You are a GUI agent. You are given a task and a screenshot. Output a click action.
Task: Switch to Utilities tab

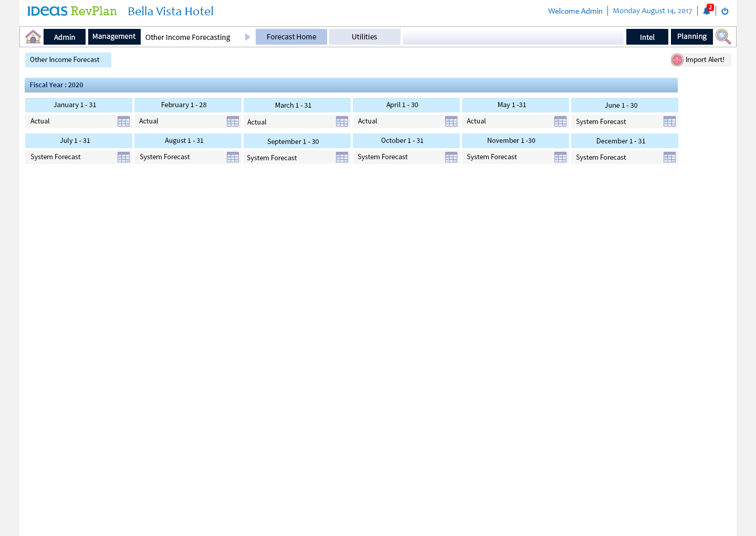coord(364,37)
